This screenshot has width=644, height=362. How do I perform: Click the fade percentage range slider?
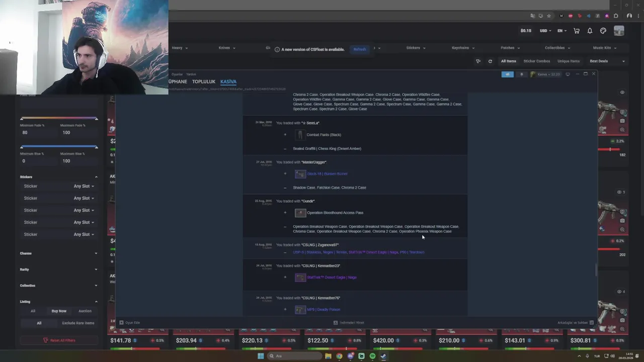click(59, 119)
